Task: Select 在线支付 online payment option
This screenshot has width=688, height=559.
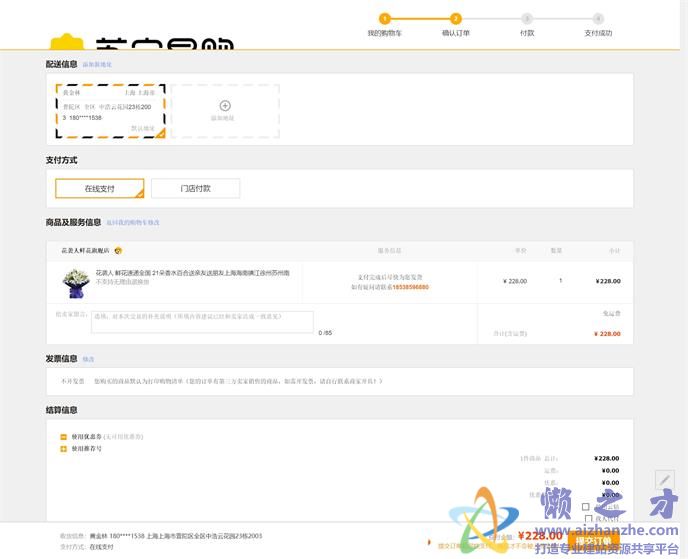Action: pyautogui.click(x=99, y=188)
